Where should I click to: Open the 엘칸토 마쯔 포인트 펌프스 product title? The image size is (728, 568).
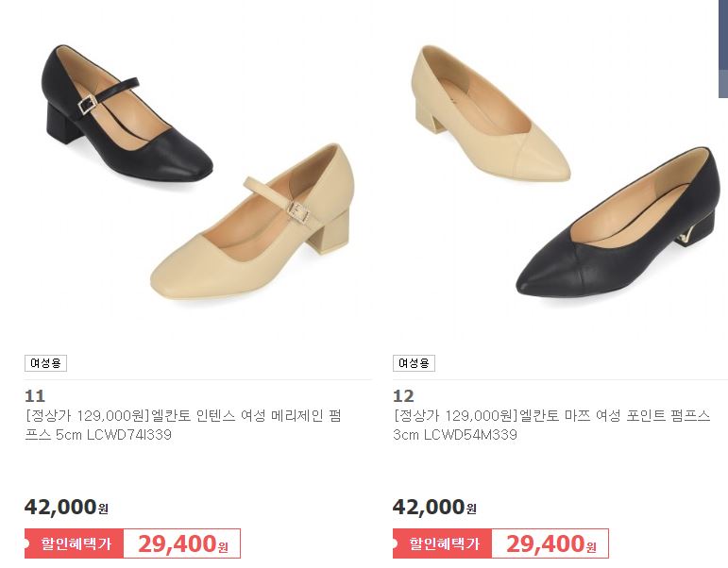551,425
